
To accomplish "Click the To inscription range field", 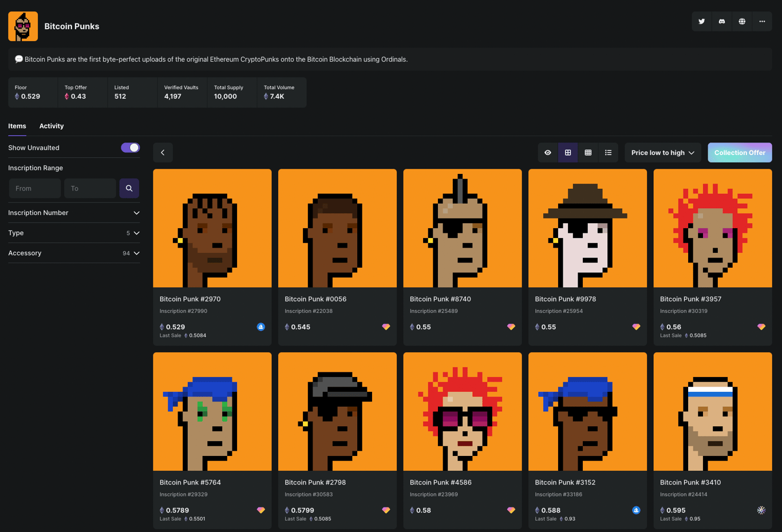I will click(90, 188).
